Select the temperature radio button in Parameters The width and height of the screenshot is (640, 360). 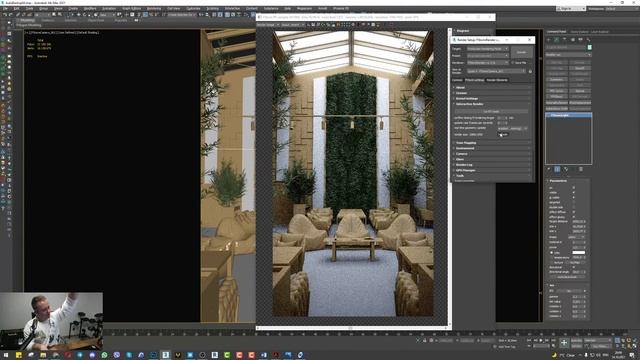[x=551, y=258]
